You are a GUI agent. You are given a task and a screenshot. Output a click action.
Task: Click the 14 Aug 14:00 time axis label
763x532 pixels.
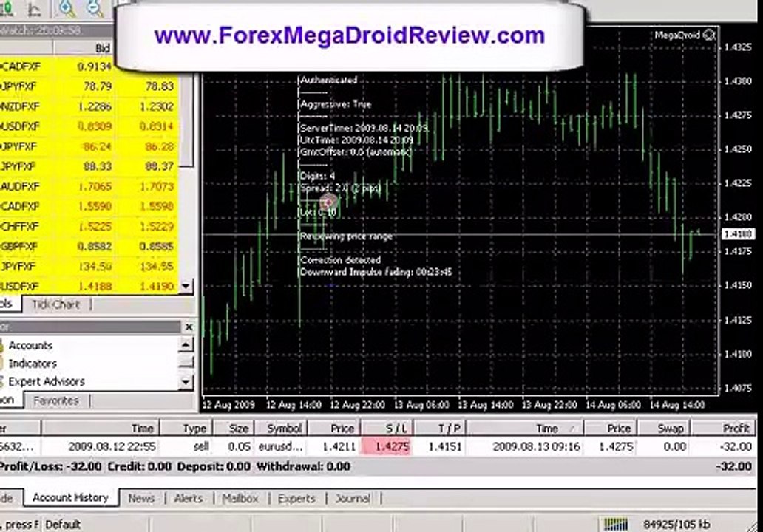[x=677, y=405]
